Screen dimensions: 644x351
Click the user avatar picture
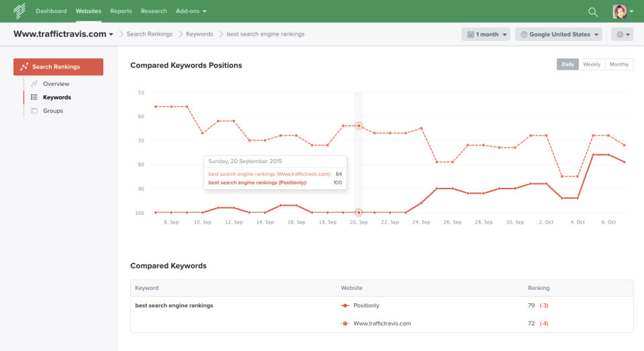coord(620,11)
